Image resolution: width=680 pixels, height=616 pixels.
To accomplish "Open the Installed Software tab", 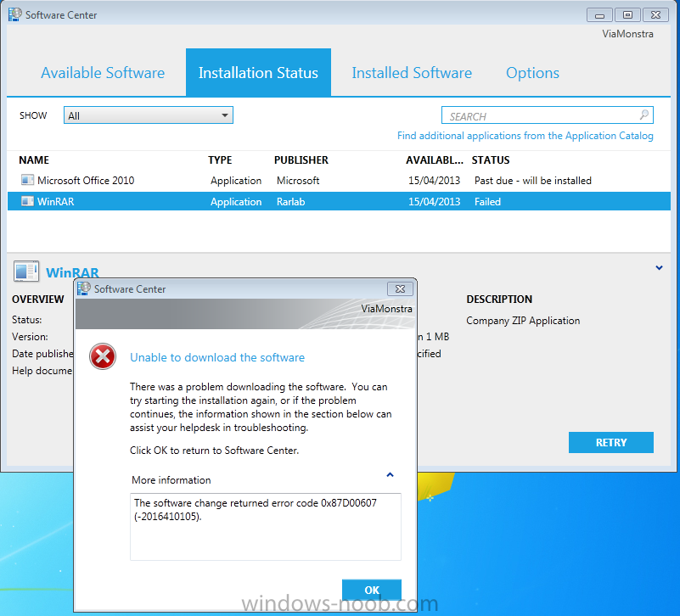I will (x=412, y=73).
